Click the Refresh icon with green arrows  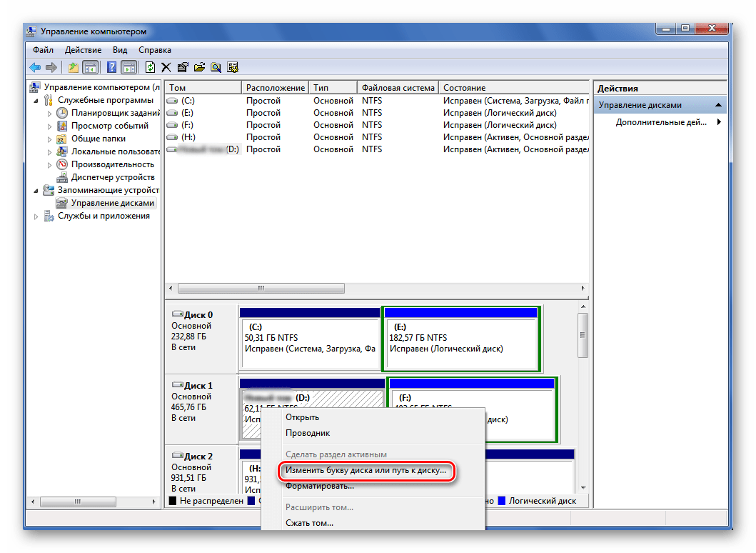coord(150,67)
